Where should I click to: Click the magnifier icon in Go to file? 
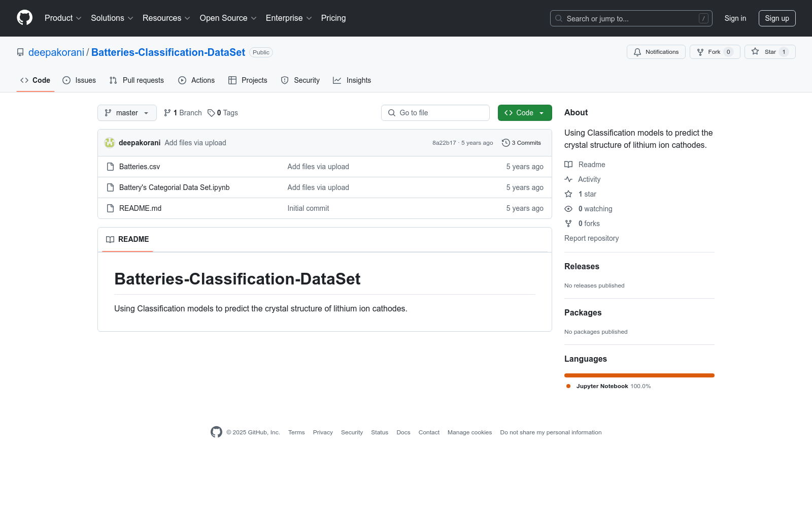tap(392, 113)
